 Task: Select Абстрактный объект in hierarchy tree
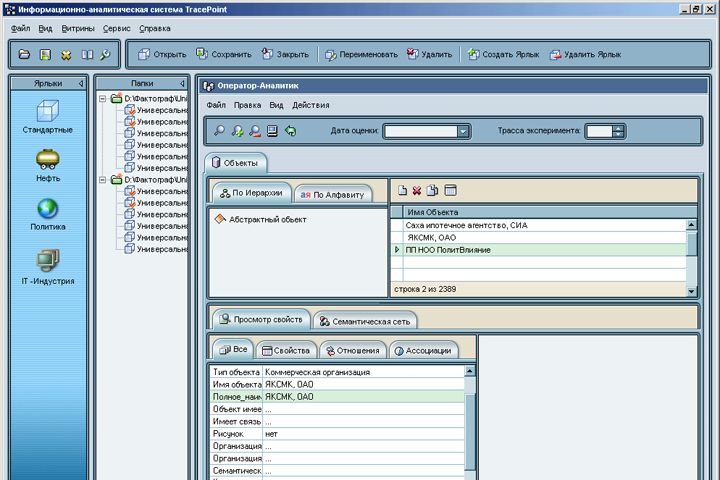click(260, 220)
